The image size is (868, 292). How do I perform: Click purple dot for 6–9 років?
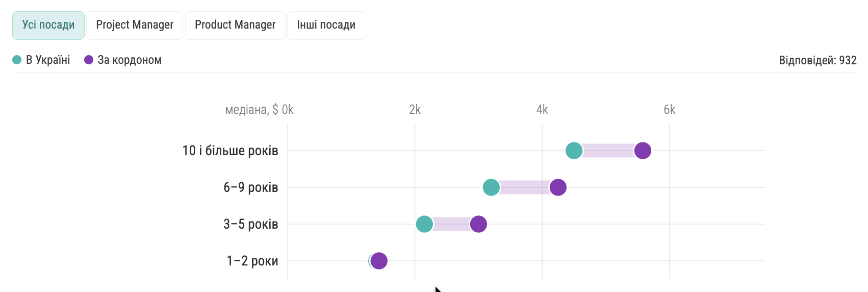click(x=558, y=187)
